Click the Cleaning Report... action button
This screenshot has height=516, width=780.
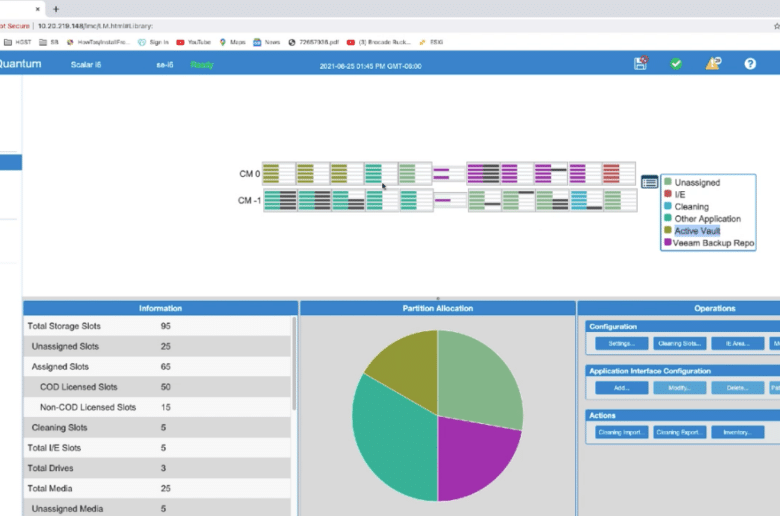679,432
